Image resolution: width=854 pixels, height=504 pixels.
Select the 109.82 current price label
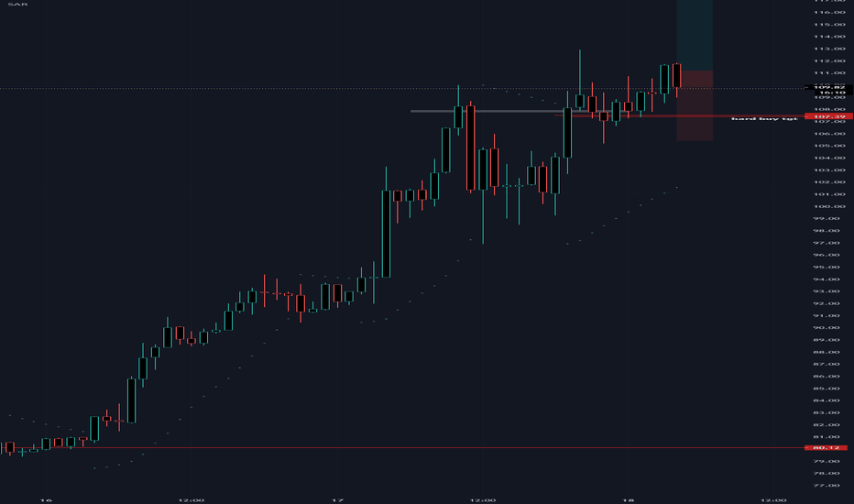(x=829, y=87)
